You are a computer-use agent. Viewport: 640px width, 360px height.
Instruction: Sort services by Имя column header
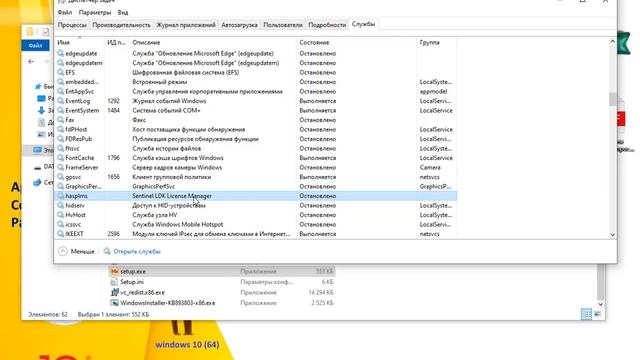point(64,42)
